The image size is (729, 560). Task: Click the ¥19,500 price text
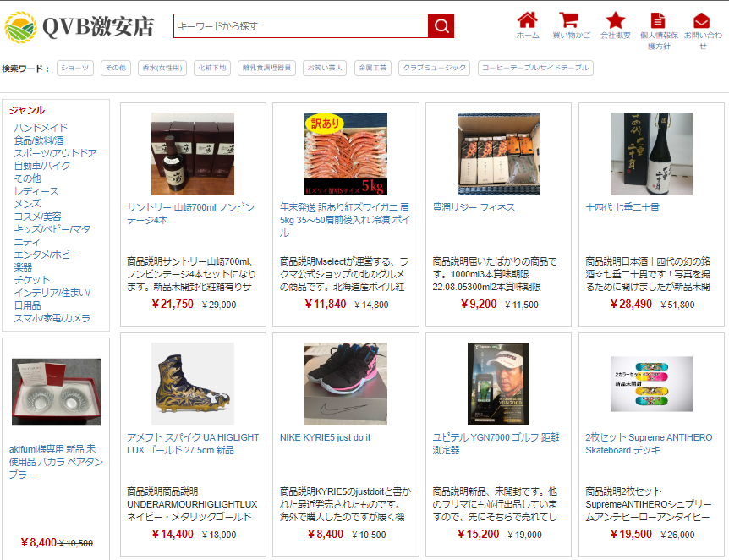click(630, 534)
